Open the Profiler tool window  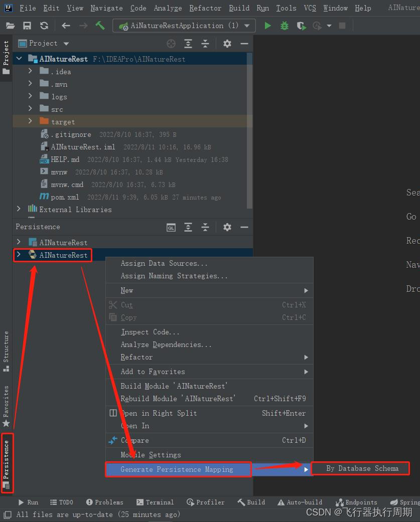point(205,502)
